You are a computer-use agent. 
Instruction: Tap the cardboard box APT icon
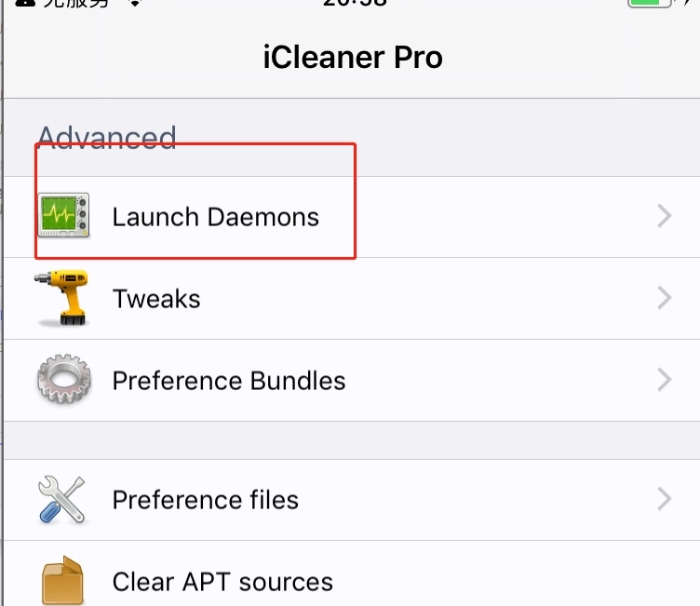(x=62, y=580)
